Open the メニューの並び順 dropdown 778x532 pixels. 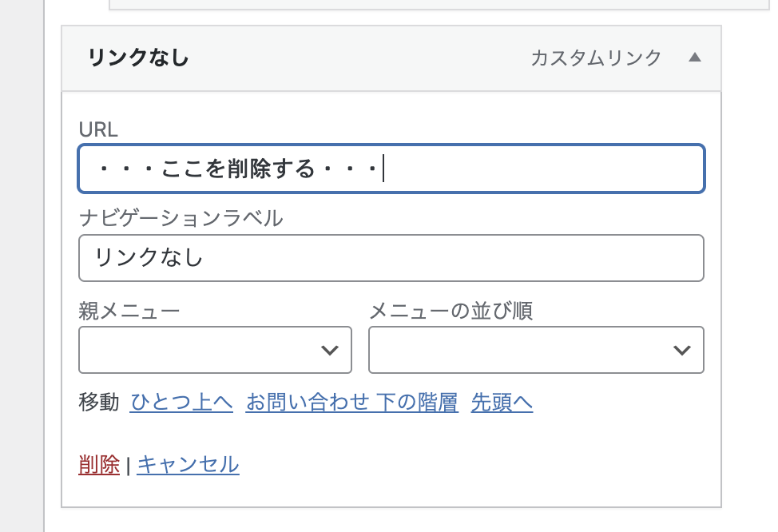point(536,350)
